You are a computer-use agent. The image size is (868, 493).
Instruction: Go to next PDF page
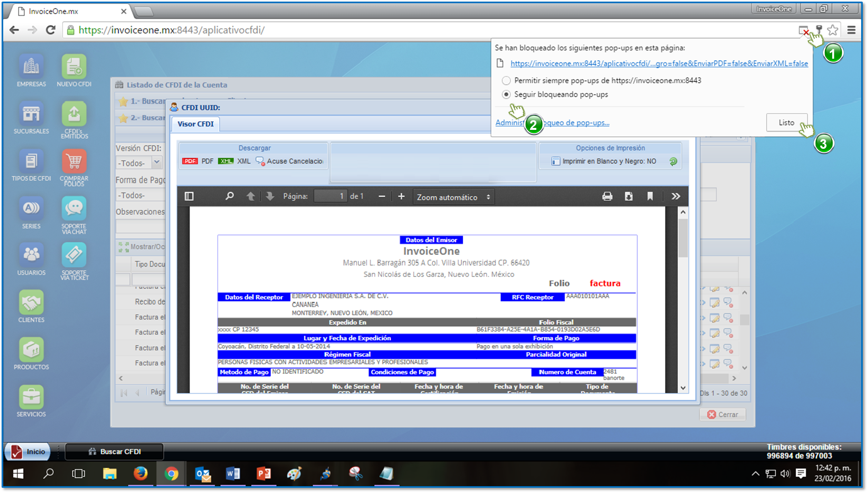(270, 196)
